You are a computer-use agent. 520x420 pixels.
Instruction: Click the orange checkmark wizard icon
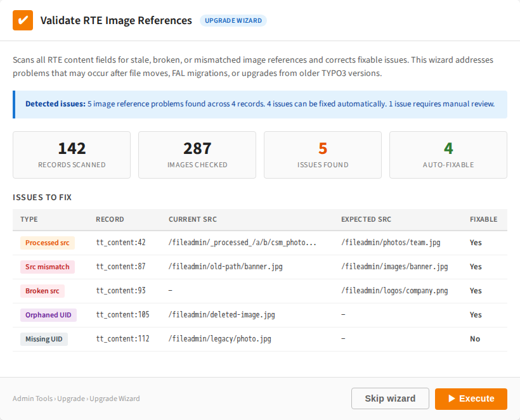[23, 20]
